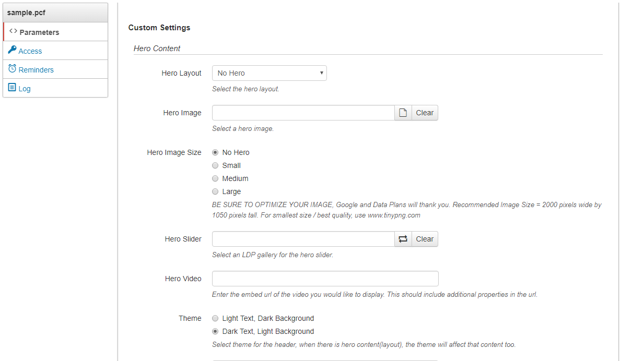The height and width of the screenshot is (361, 644).
Task: Select the No Hero size option
Action: [215, 152]
